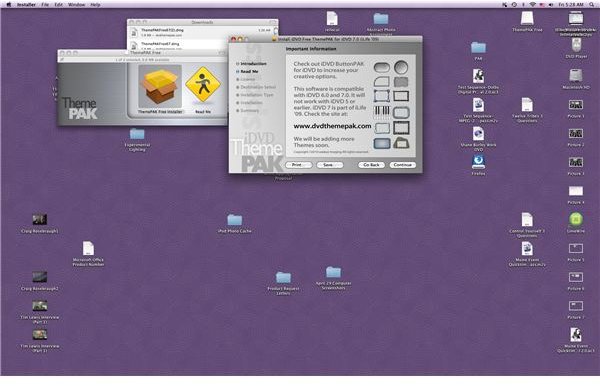This screenshot has width=600, height=386.
Task: Open the Edit menu
Action: click(x=58, y=5)
